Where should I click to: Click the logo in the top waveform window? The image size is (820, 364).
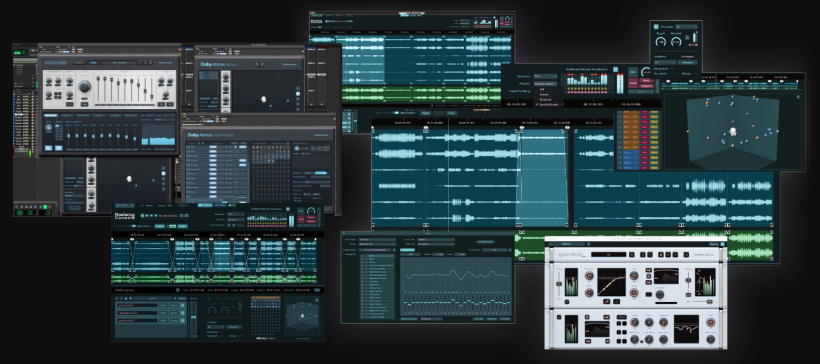pos(316,21)
